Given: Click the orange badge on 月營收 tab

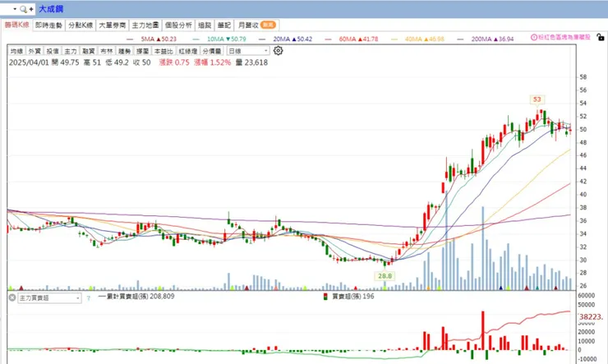Looking at the screenshot, I should pos(268,25).
